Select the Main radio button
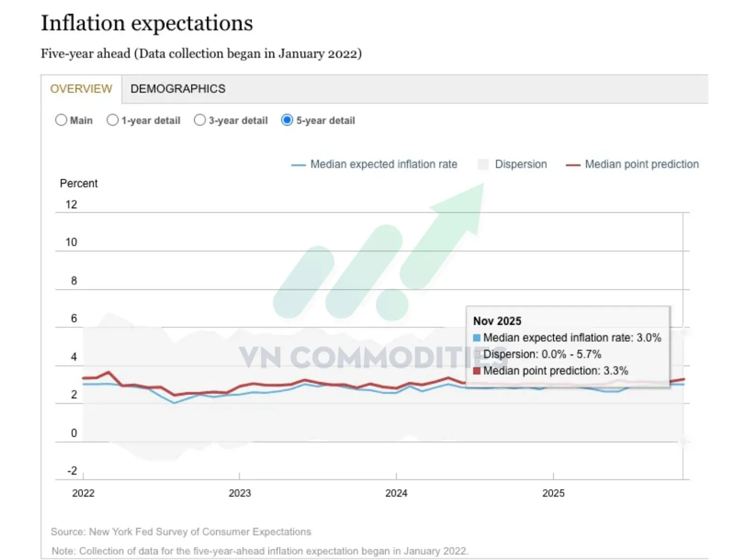 click(61, 120)
